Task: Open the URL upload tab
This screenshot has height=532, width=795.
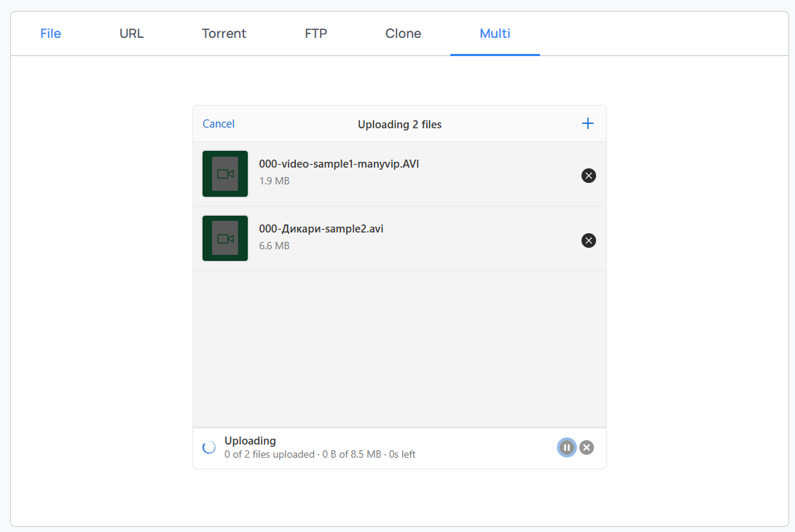Action: coord(131,33)
